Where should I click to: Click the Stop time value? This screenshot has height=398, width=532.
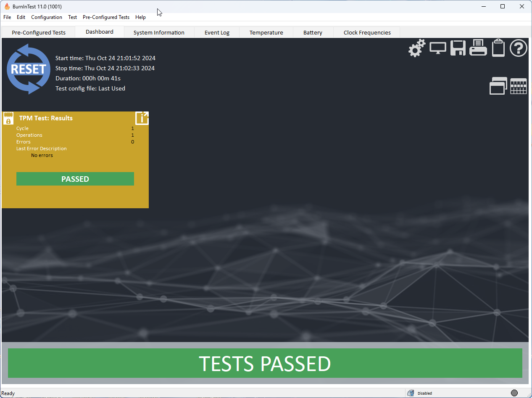click(119, 68)
